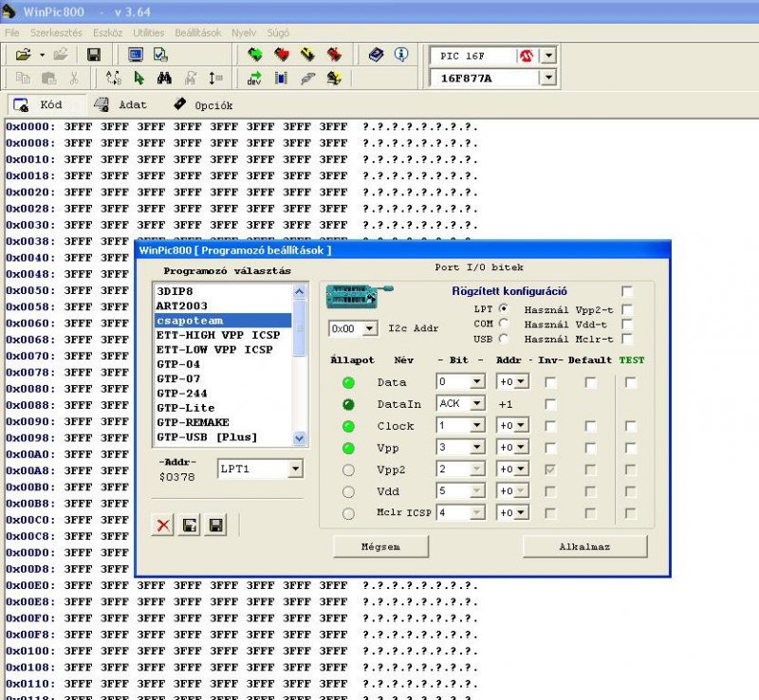The height and width of the screenshot is (700, 759).
Task: Toggle the Inv checkbox in DataIn row
Action: [550, 405]
